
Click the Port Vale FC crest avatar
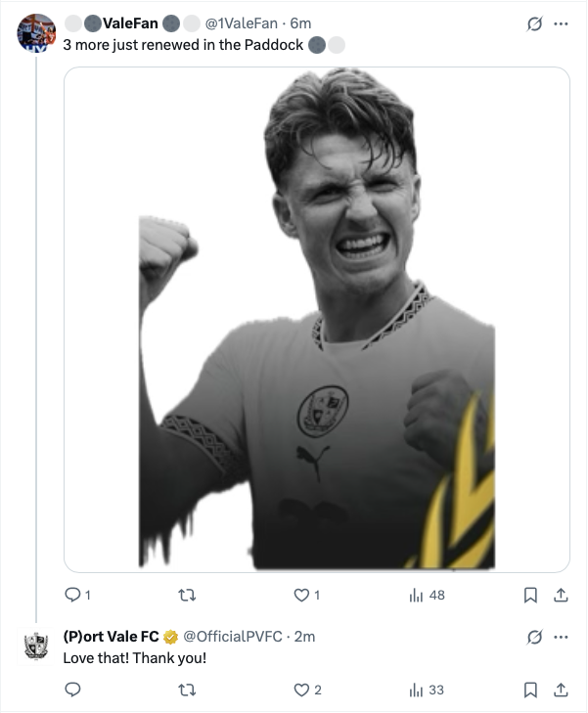tap(36, 646)
